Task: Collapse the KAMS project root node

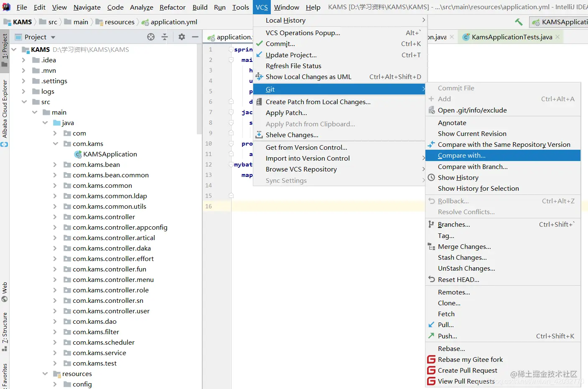Action: 14,49
